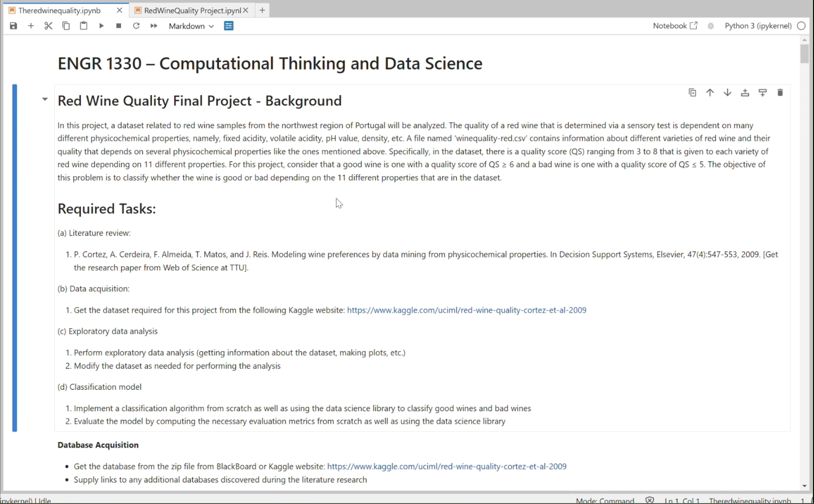The width and height of the screenshot is (814, 504).
Task: Open the Markdown cell type dropdown
Action: (191, 26)
